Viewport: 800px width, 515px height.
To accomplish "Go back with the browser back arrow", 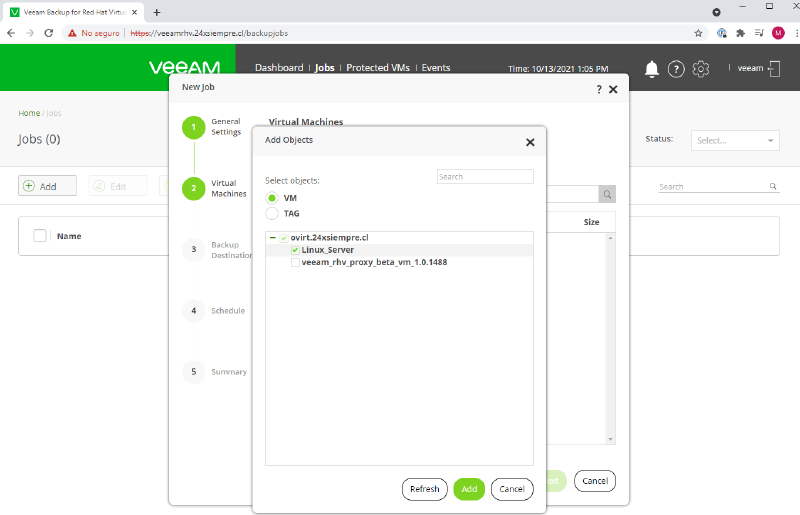I will coord(11,33).
